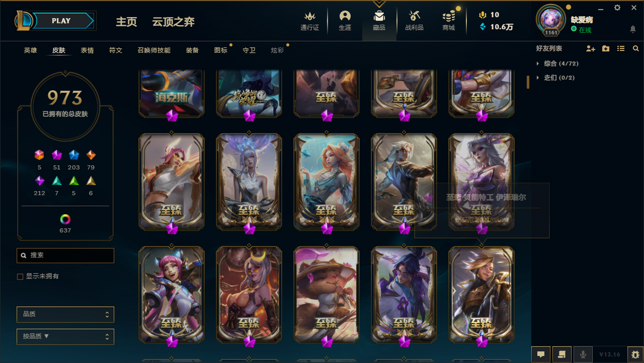This screenshot has width=644, height=363.
Task: Click the add friend icon
Action: point(590,48)
